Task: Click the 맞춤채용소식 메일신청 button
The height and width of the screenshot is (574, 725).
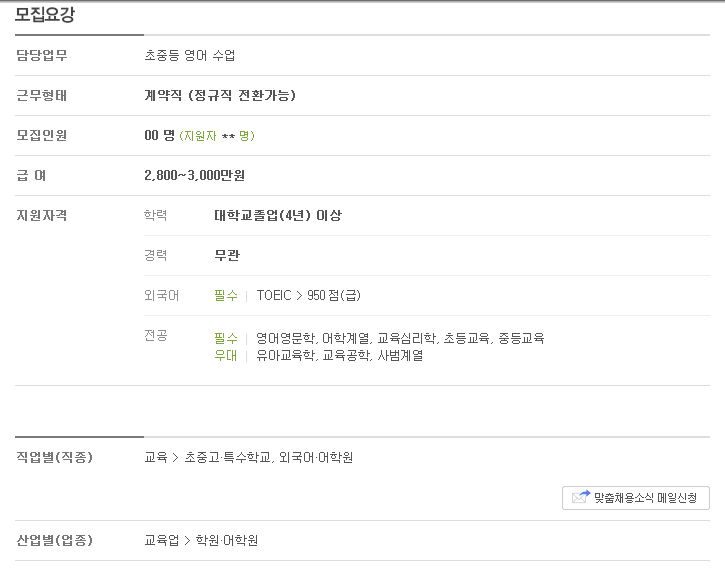Action: point(635,498)
